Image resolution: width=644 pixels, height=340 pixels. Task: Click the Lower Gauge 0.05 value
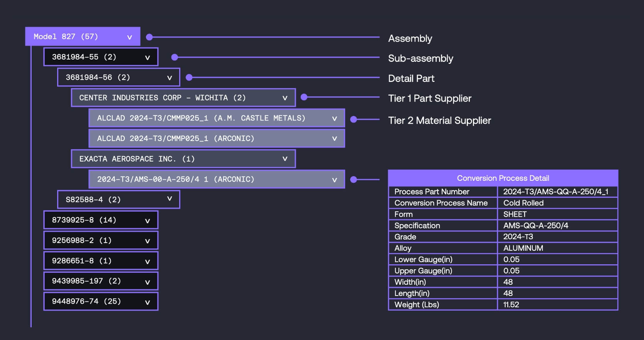tap(511, 260)
